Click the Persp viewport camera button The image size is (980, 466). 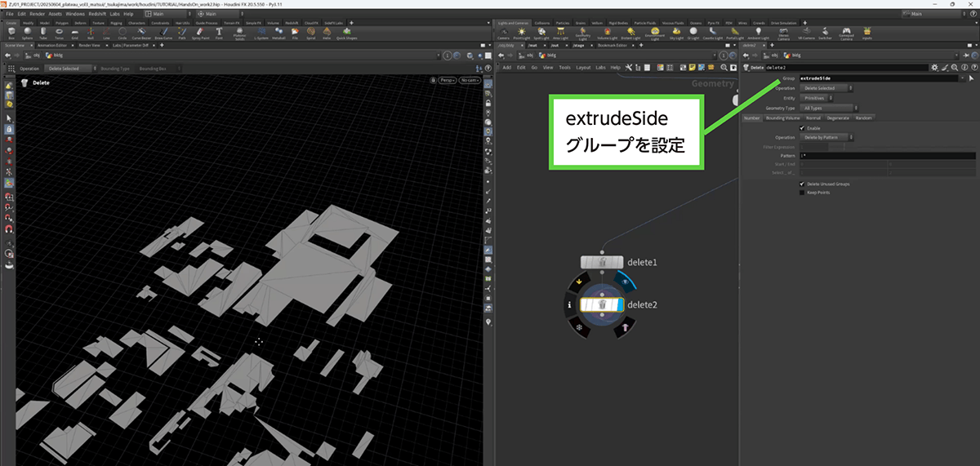(x=446, y=81)
